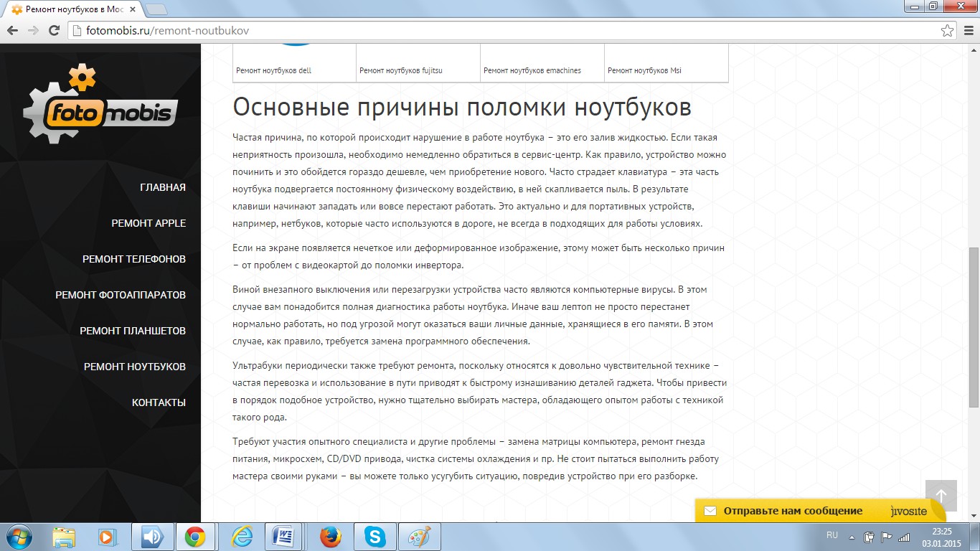
Task: Show hidden tray icons
Action: [x=852, y=537]
